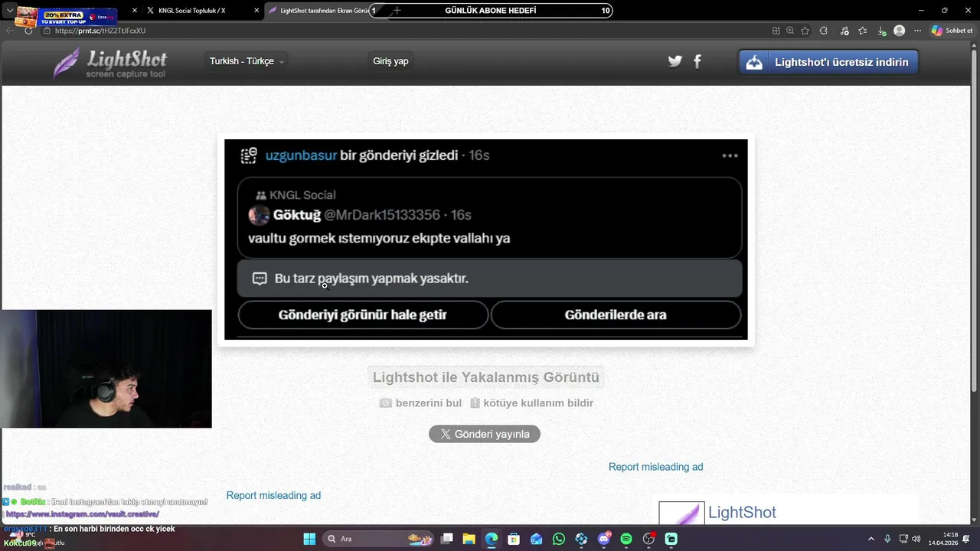Viewport: 980px width, 551px height.
Task: Open the notifications bell in system tray
Action: point(966,539)
